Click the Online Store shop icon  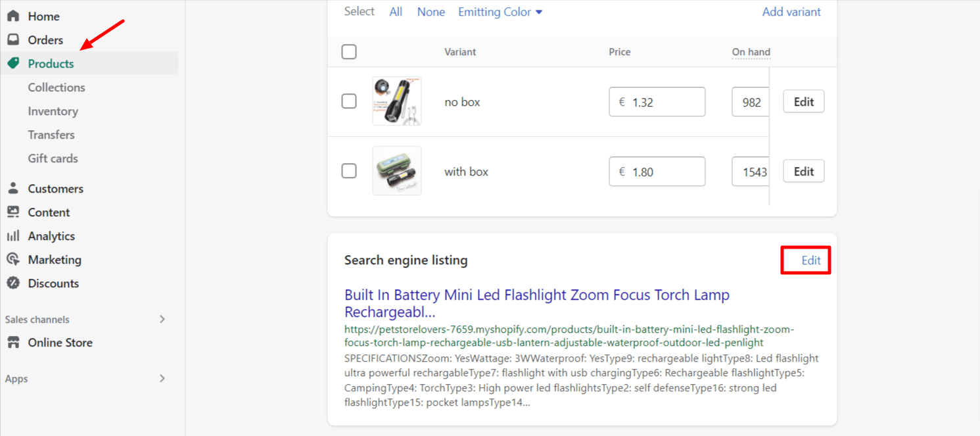click(x=13, y=342)
